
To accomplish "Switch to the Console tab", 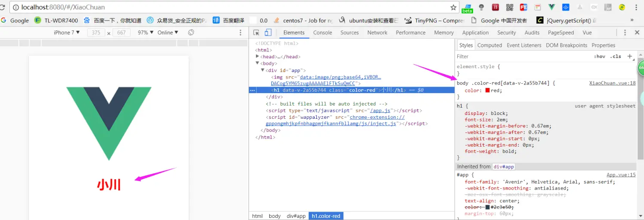I will [322, 33].
